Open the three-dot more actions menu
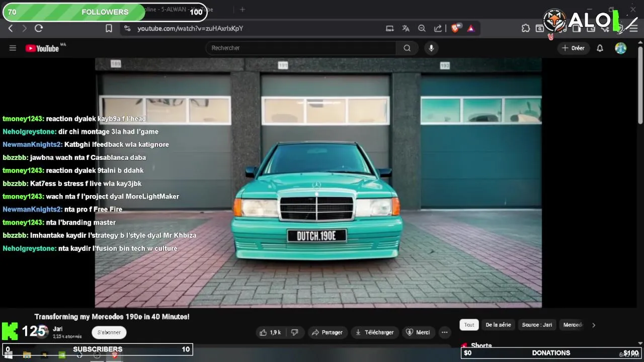The width and height of the screenshot is (644, 362). 444,332
